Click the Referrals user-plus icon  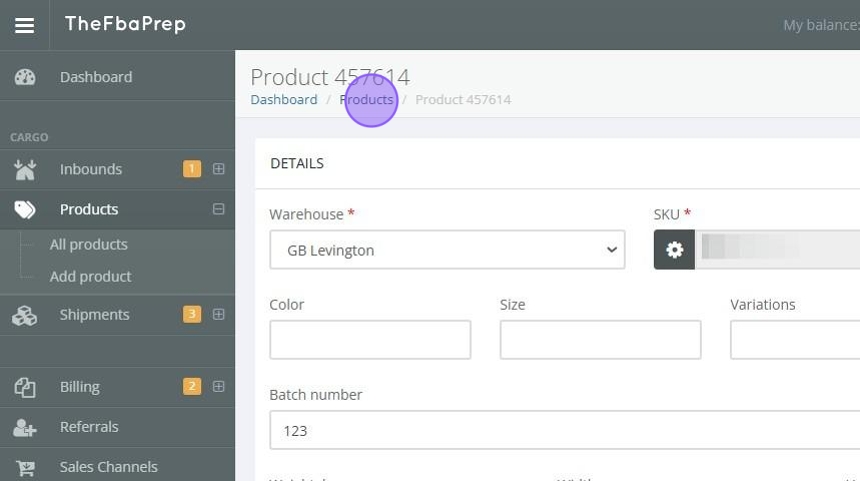(x=25, y=428)
